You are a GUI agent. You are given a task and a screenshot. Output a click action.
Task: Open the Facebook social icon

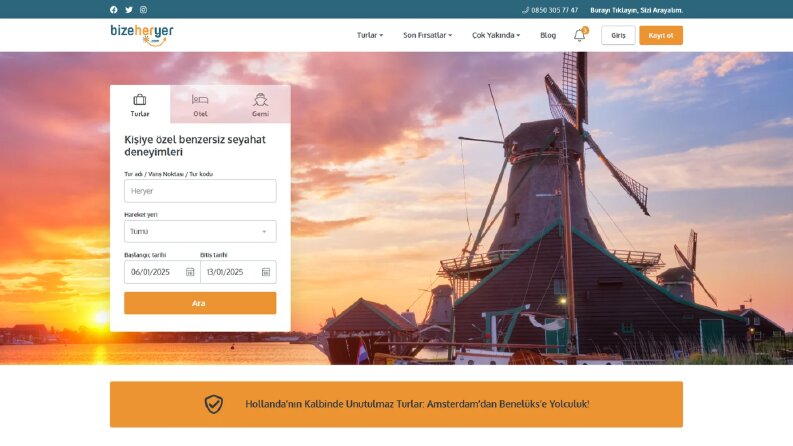114,10
